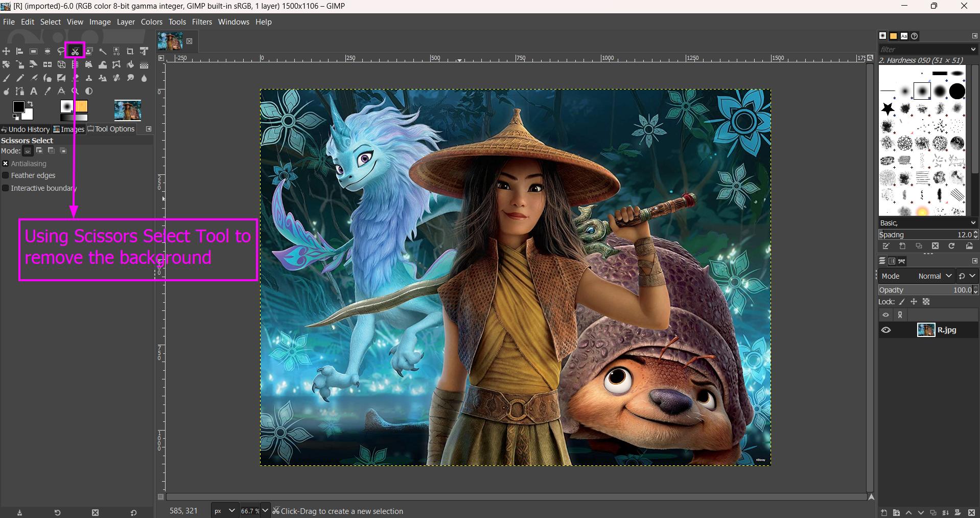Select the Move tool in toolbox
The image size is (980, 518).
click(6, 51)
